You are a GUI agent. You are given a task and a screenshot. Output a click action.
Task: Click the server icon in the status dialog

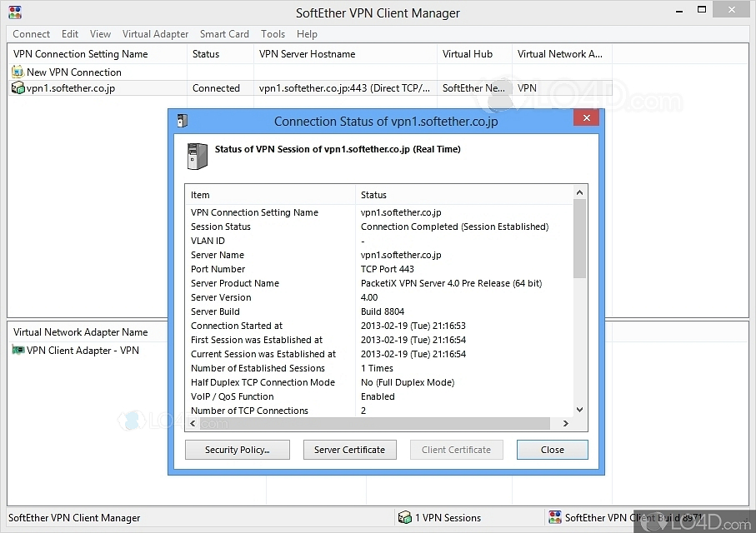click(x=198, y=157)
